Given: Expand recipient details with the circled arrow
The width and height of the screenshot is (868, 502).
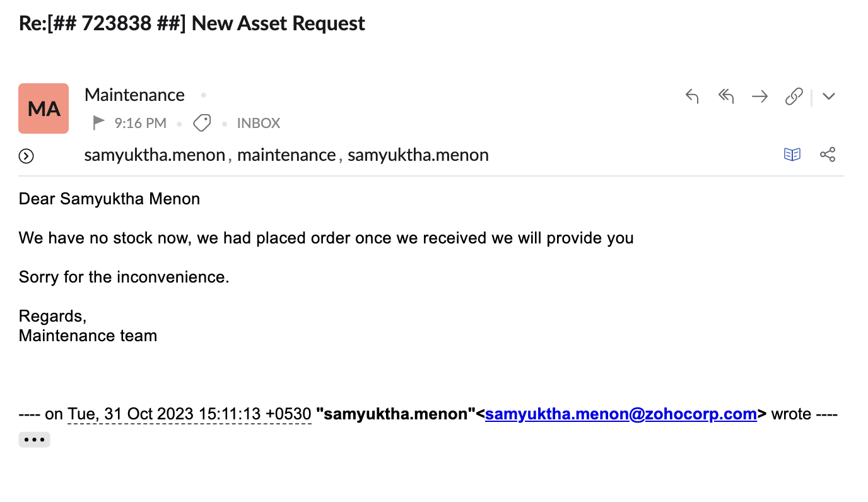Looking at the screenshot, I should point(26,156).
